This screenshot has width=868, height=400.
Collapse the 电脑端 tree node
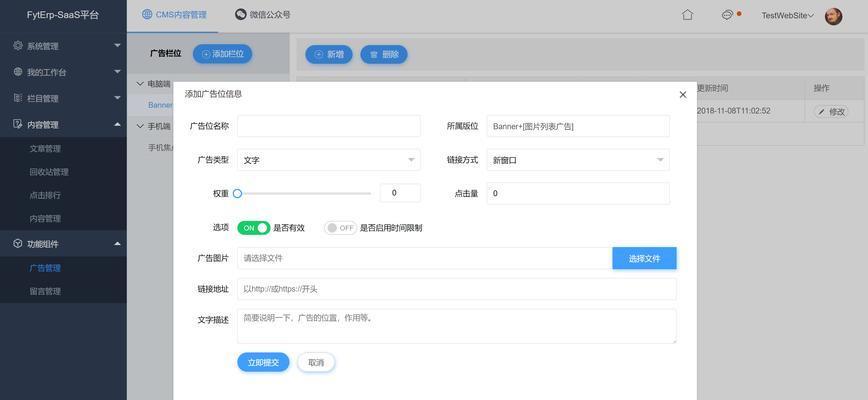point(140,84)
